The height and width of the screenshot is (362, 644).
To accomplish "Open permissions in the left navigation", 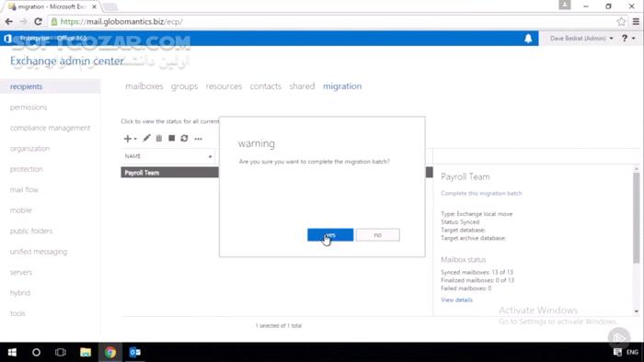I will 29,107.
